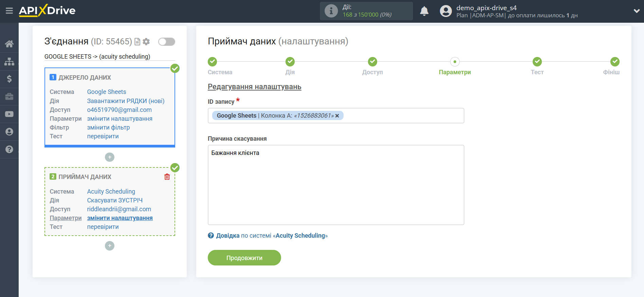This screenshot has height=297, width=644.
Task: Open the hamburger menu
Action: (x=9, y=11)
